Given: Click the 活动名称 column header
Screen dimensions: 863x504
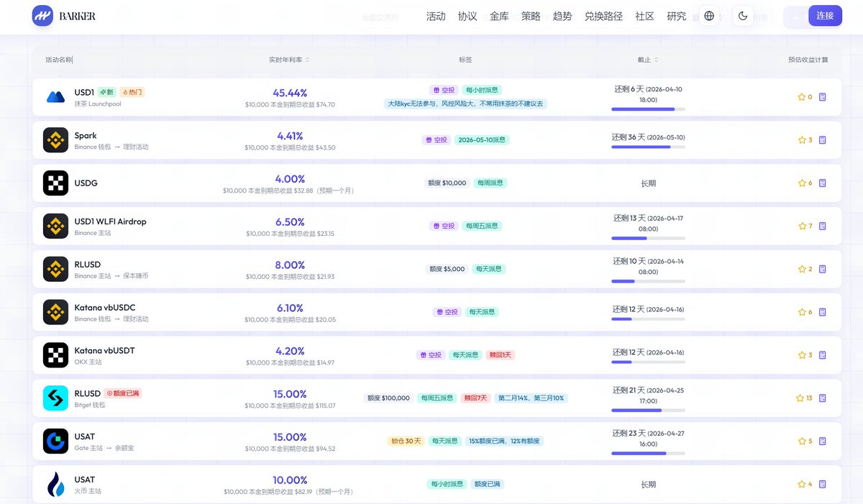Looking at the screenshot, I should 59,60.
